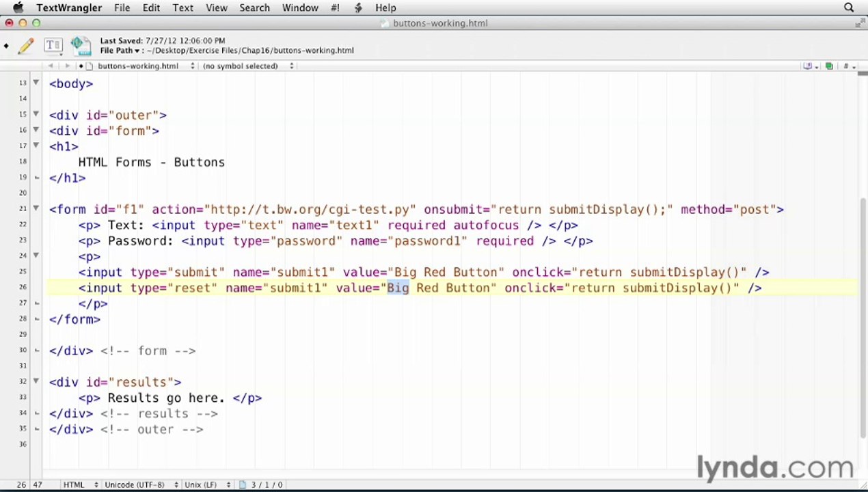Collapse the form div fold at line 16
868x492 pixels.
coord(36,130)
